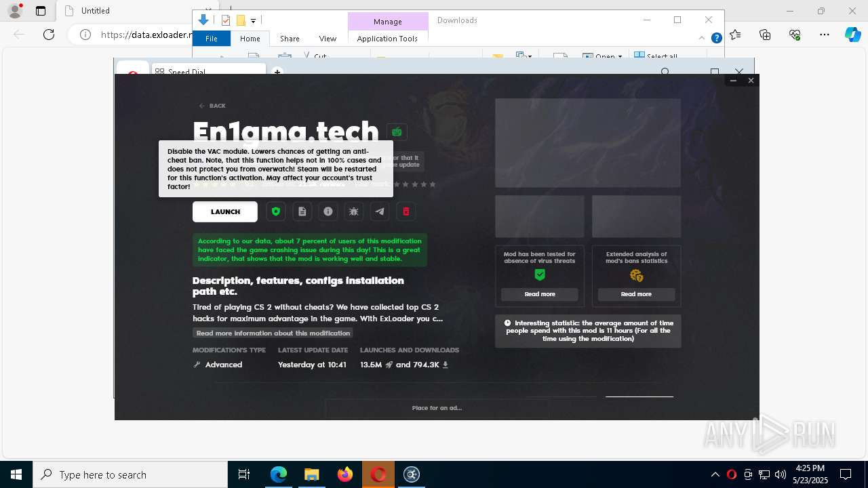Open Edge Collections icon

[x=765, y=35]
